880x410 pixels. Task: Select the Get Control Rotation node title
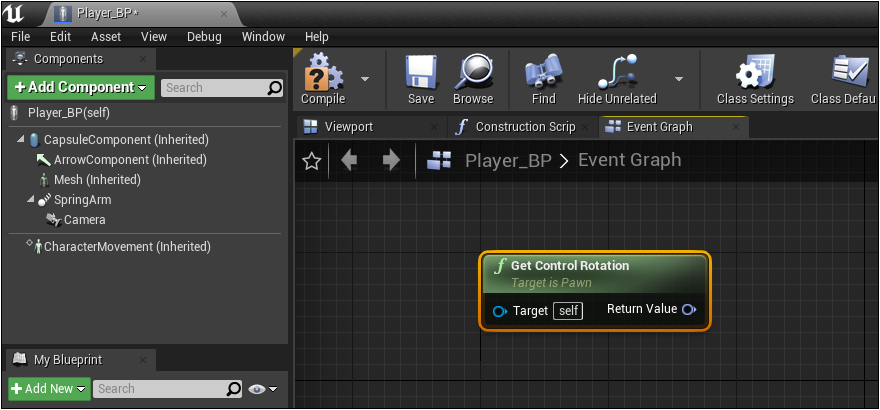[570, 265]
